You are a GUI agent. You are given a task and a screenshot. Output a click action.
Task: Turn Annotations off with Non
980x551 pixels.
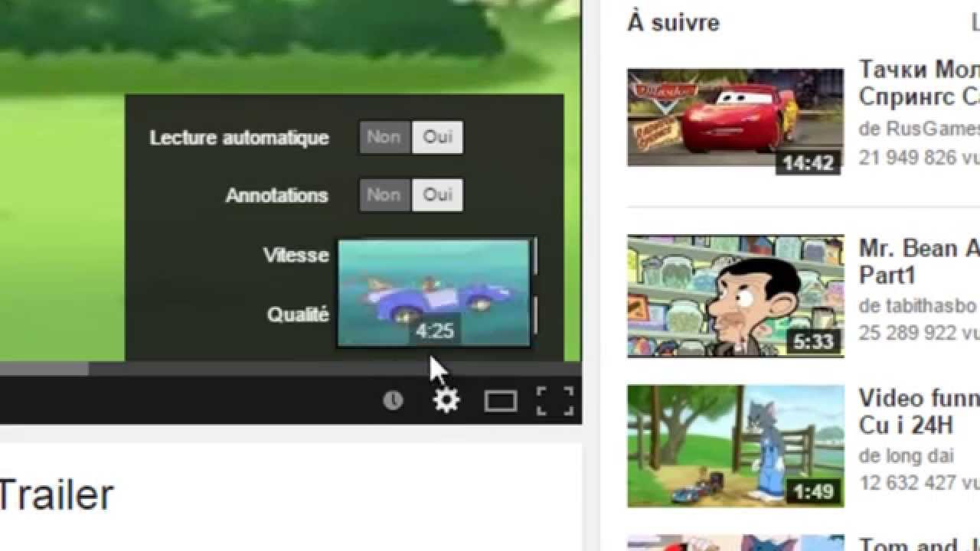pos(385,195)
